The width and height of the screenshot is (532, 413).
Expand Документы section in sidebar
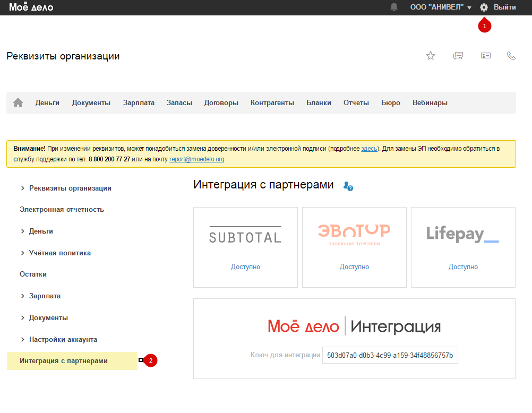coord(44,317)
